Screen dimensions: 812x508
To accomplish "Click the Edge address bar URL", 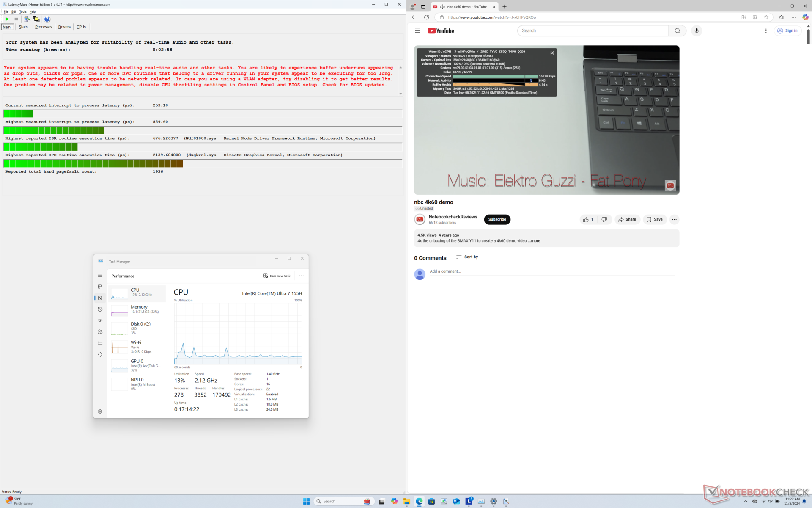I will 492,17.
